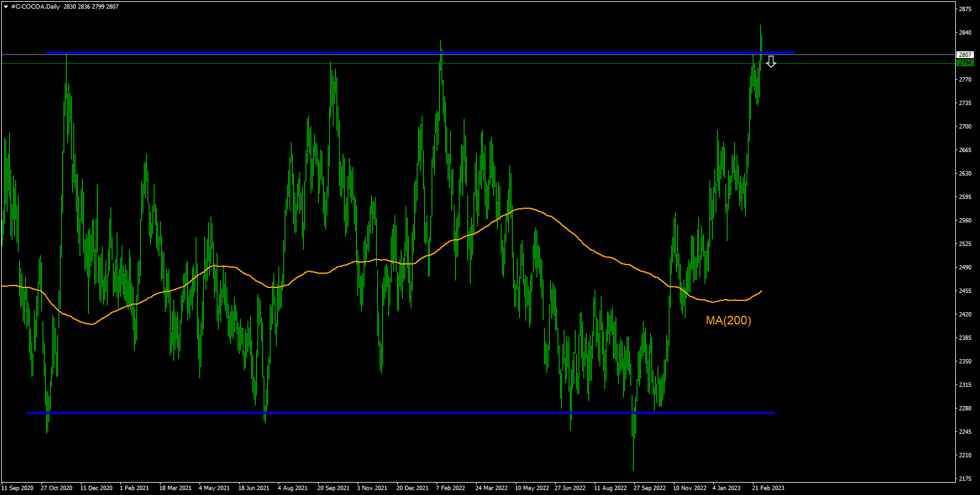The image size is (980, 495).
Task: Click the 4 May 2021 date label
Action: (x=214, y=488)
